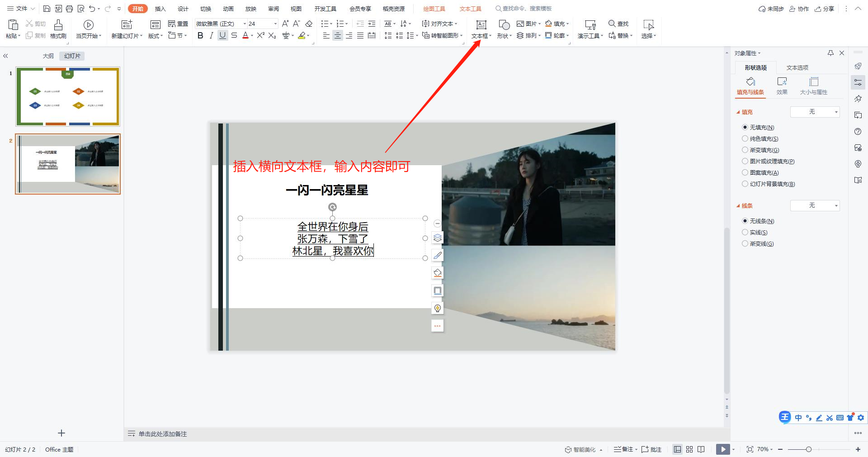Toggle bold formatting in ribbon
868x457 pixels.
(200, 35)
